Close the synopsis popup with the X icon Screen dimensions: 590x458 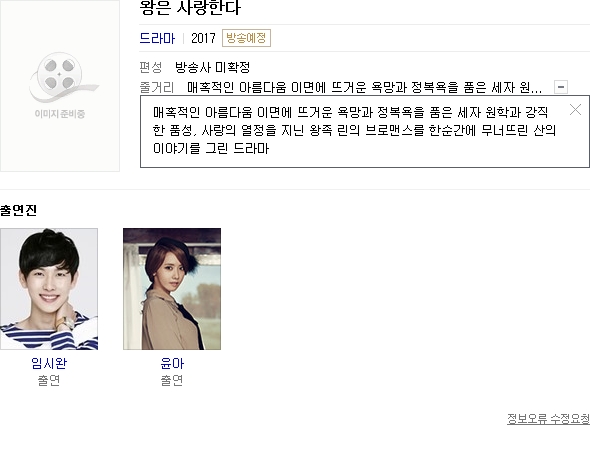pos(575,110)
